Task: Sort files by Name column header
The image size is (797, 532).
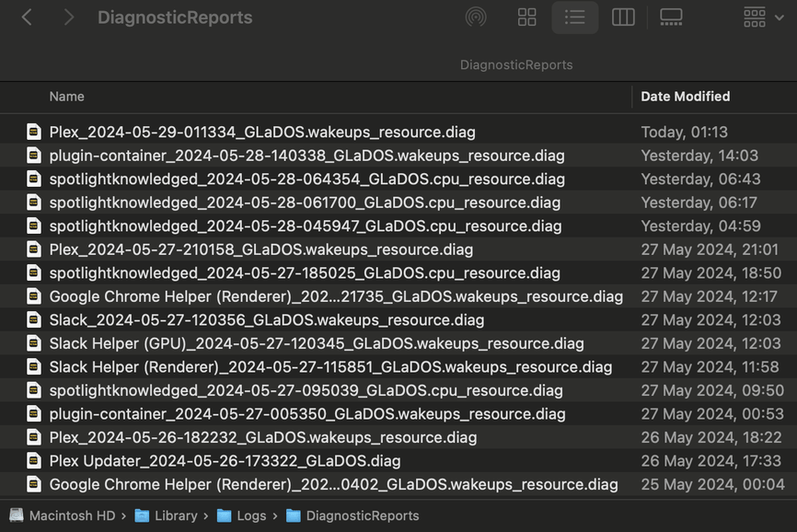Action: [67, 97]
